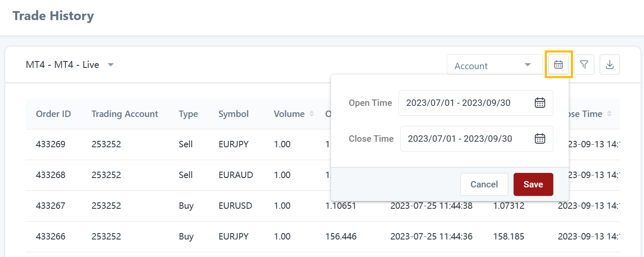Screen dimensions: 644x257
Task: Click the calendar date filter icon
Action: [x=558, y=64]
